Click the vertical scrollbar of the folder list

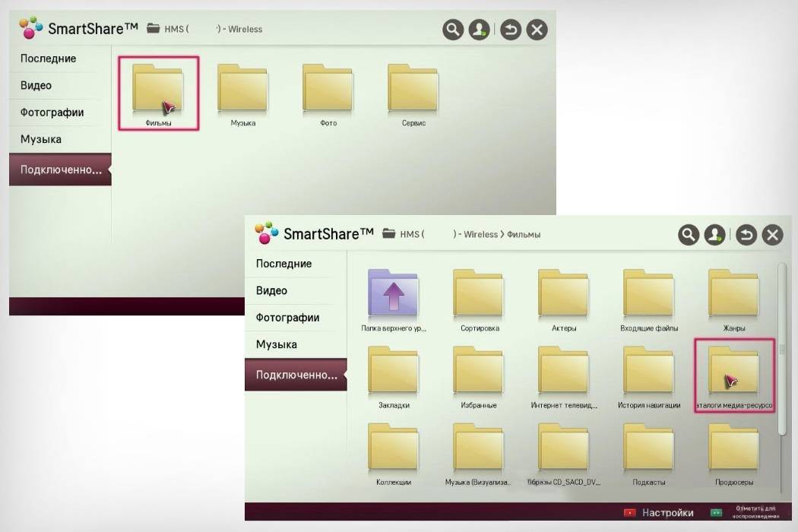(x=783, y=350)
